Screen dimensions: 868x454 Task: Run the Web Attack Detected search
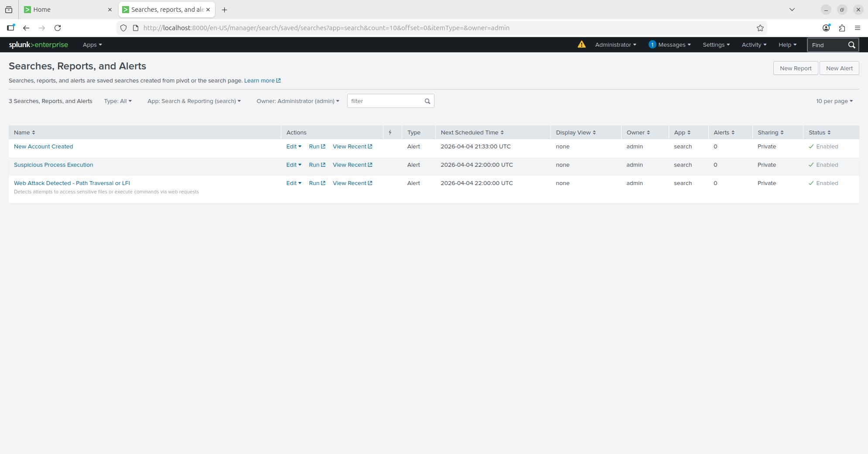click(x=317, y=183)
